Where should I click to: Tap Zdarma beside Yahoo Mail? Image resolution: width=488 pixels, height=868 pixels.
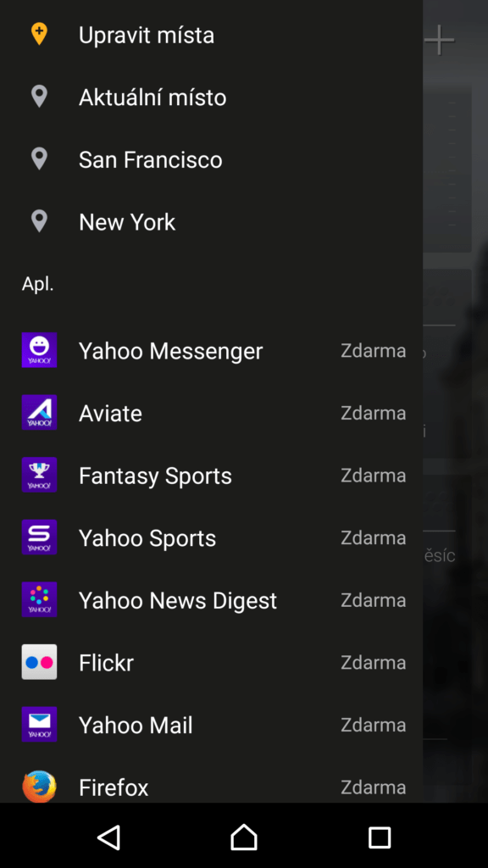374,726
